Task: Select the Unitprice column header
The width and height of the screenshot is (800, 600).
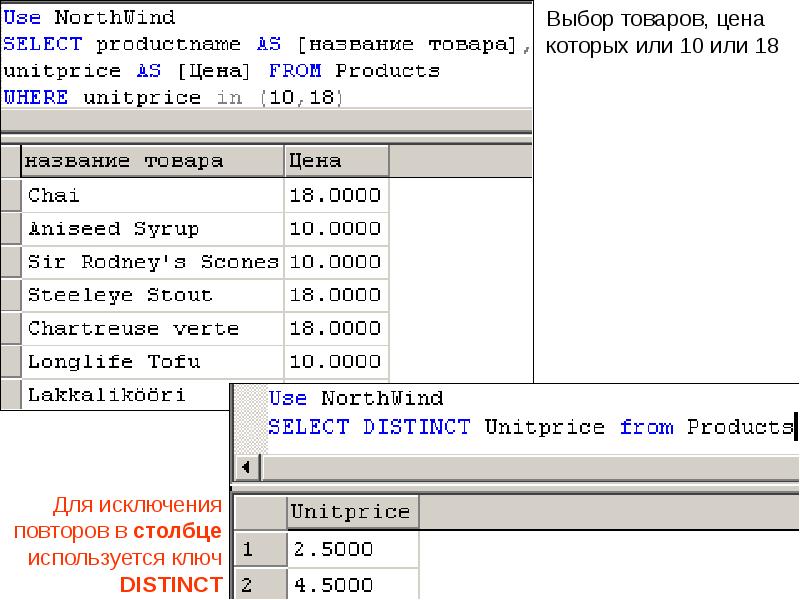Action: click(353, 512)
